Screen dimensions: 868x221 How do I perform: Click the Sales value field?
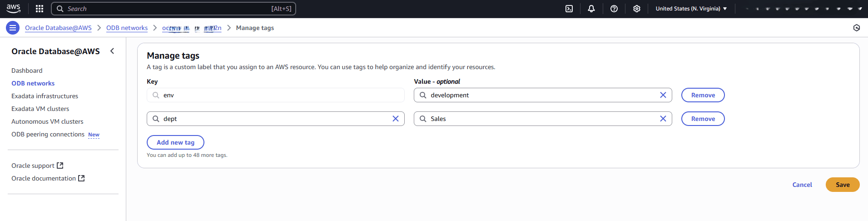(543, 119)
